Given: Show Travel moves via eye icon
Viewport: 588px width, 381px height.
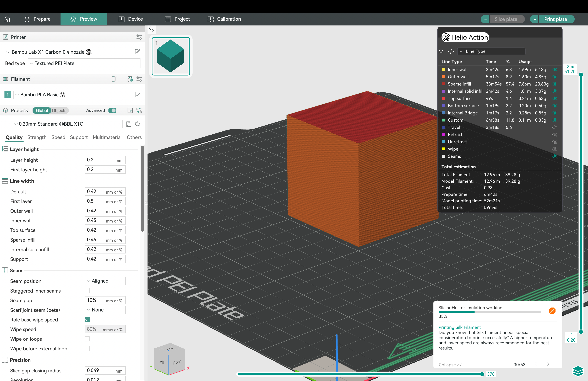Looking at the screenshot, I should [x=555, y=127].
